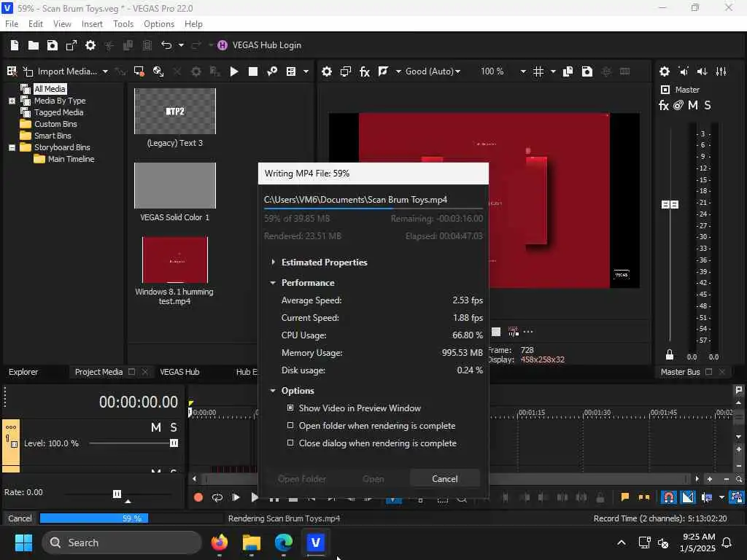
Task: Open Video Output FX icon in preview
Action: [x=365, y=71]
